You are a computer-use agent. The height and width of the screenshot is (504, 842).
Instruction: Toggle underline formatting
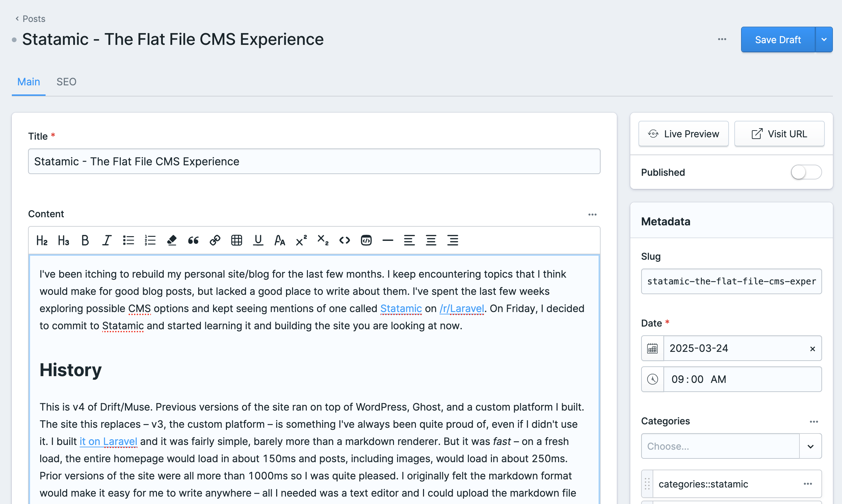point(258,241)
